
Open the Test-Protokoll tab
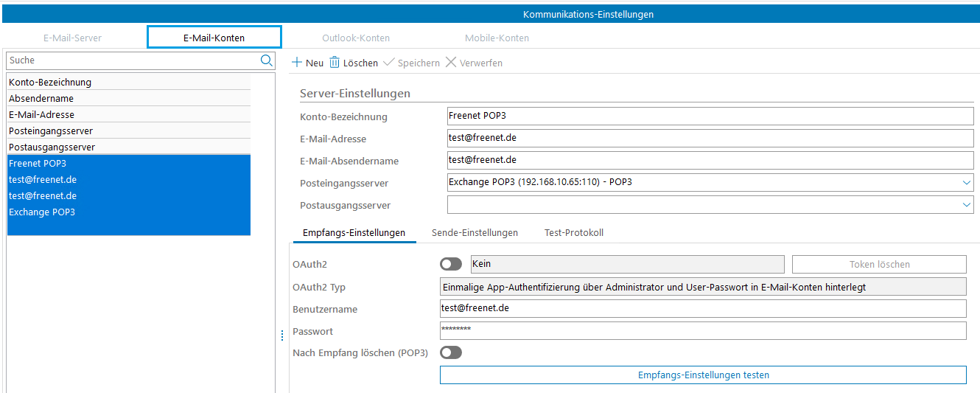573,232
